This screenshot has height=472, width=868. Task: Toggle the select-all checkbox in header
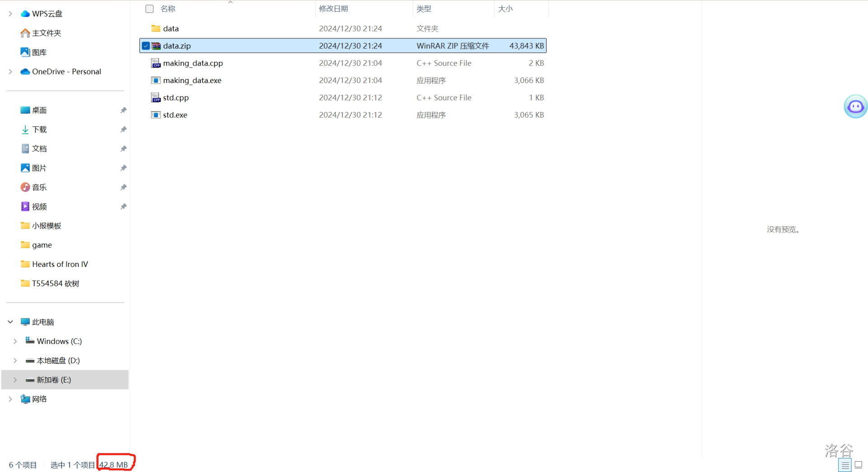pos(150,9)
